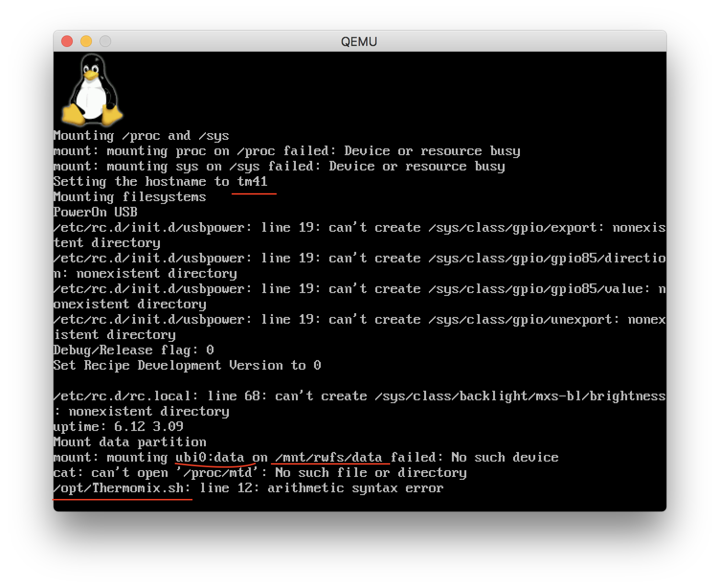Click the 'Debug/Release flag: 0' line
The image size is (720, 588).
coord(134,350)
